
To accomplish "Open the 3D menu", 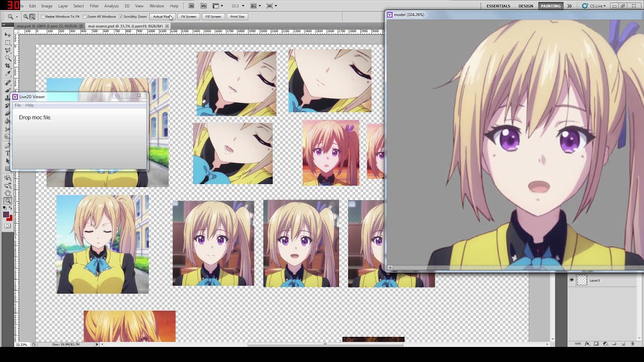I will pyautogui.click(x=127, y=6).
